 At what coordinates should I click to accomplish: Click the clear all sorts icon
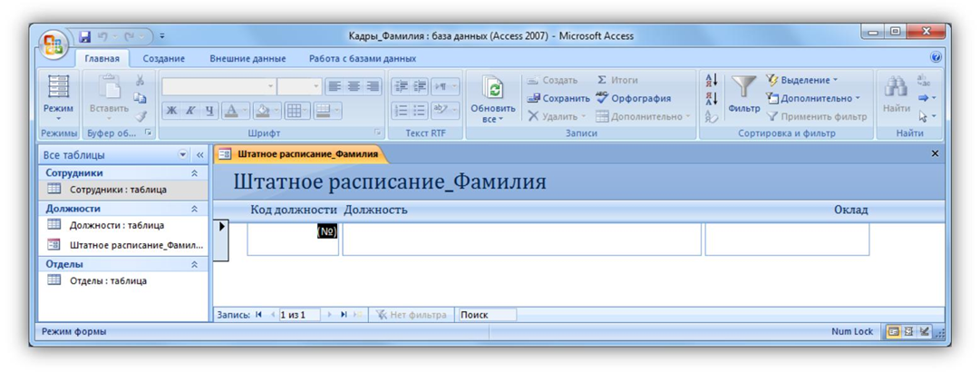(x=712, y=115)
